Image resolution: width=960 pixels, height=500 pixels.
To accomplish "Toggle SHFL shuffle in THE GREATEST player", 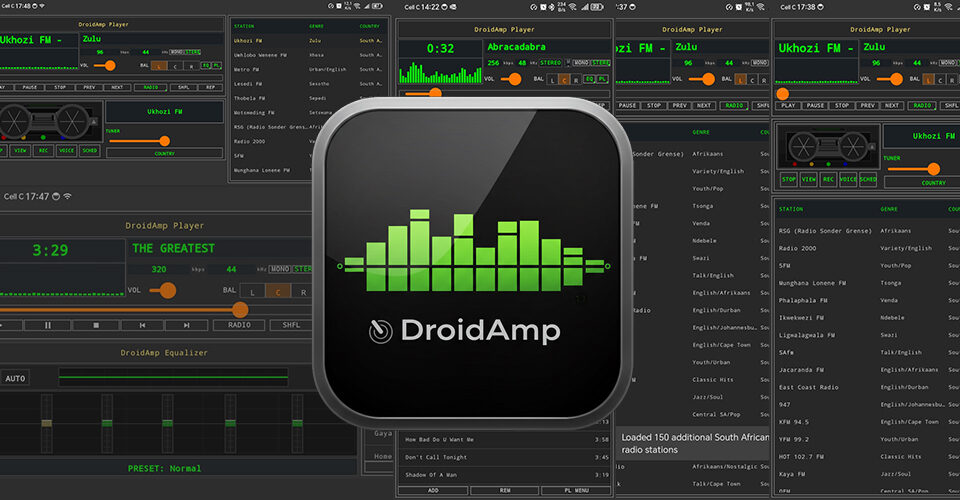I will point(291,325).
